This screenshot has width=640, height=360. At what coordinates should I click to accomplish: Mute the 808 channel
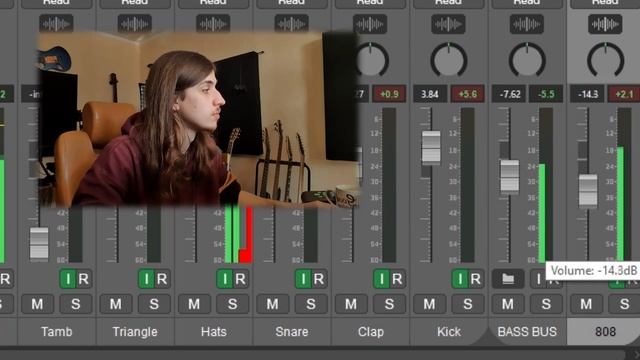(586, 304)
